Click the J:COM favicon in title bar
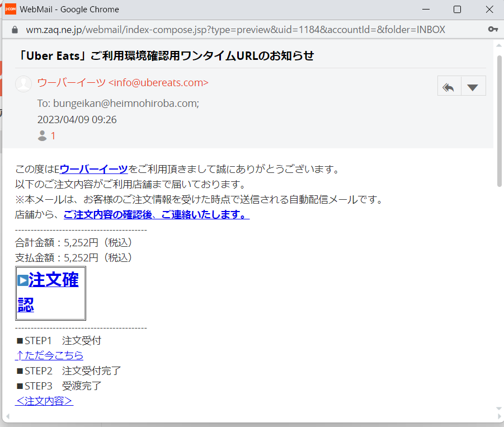The height and width of the screenshot is (427, 504). 11,9
